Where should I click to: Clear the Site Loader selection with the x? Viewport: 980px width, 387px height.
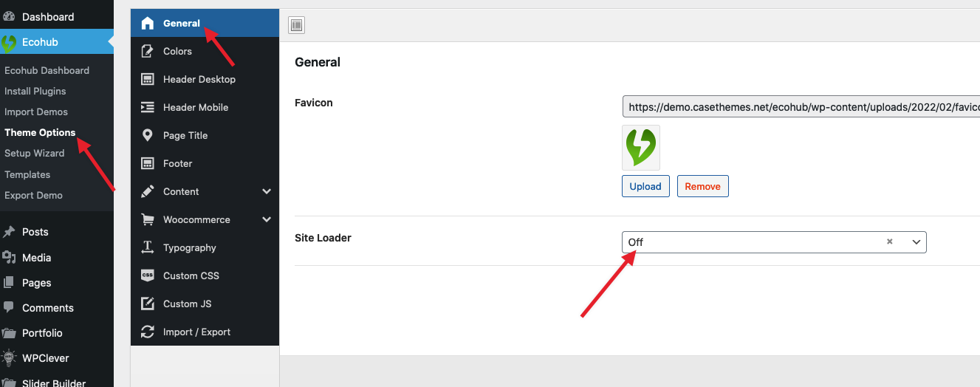point(890,242)
